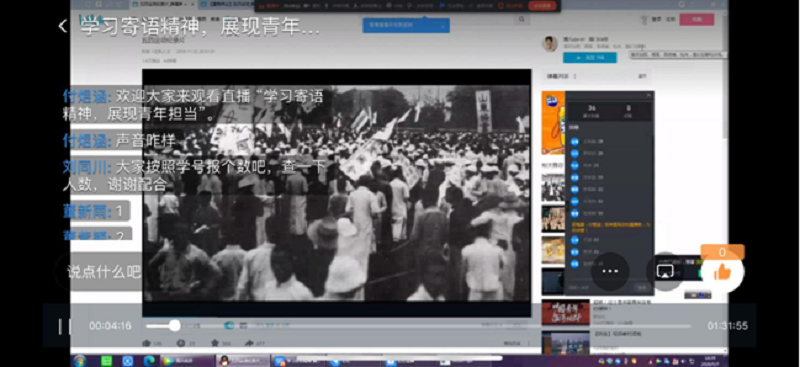This screenshot has width=800, height=367.
Task: Click 付煜涵 welcome chat message
Action: (193, 105)
